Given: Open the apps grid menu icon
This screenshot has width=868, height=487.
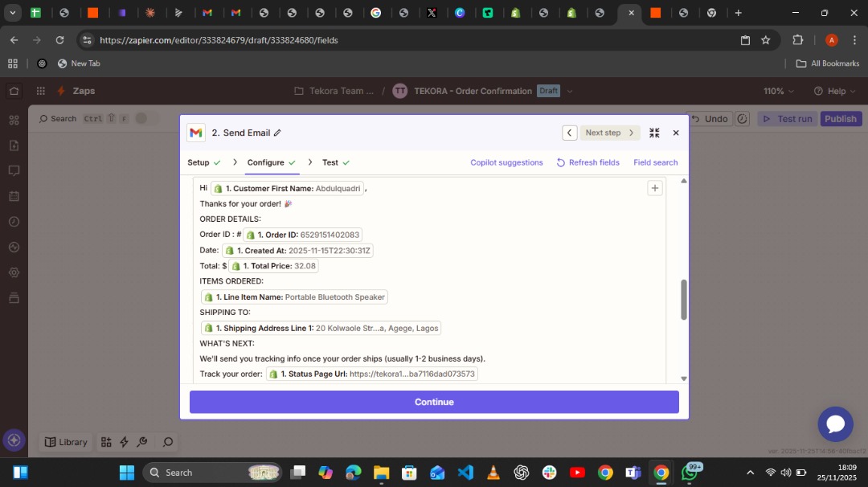Looking at the screenshot, I should (x=40, y=91).
